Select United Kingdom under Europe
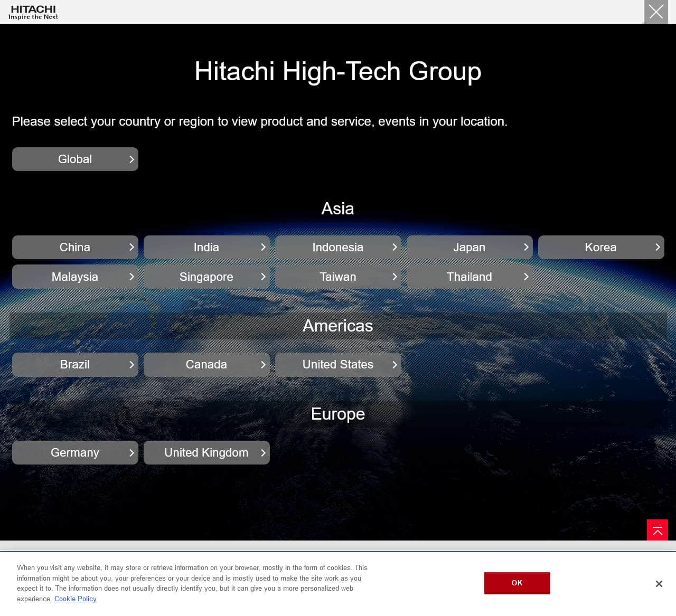 [206, 452]
